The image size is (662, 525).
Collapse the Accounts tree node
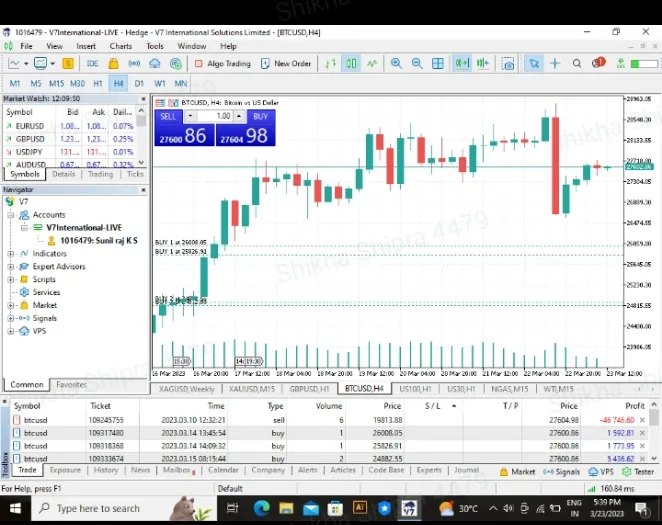point(11,215)
